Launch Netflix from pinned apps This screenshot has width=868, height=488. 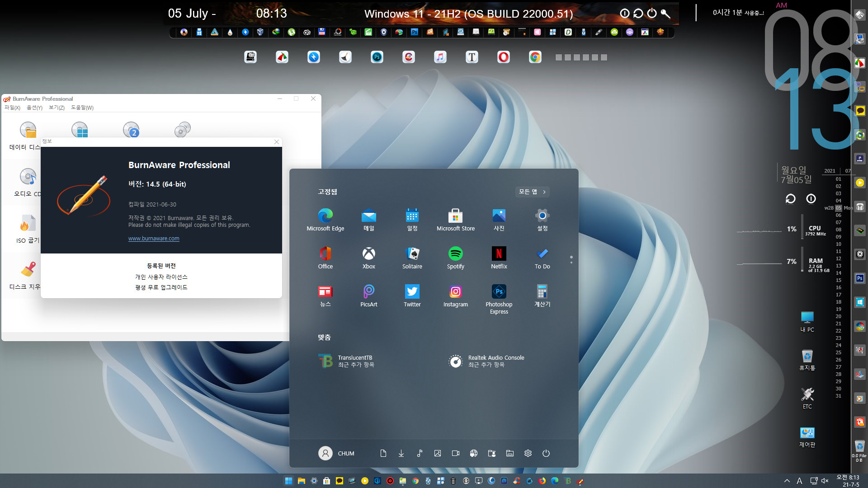click(499, 258)
